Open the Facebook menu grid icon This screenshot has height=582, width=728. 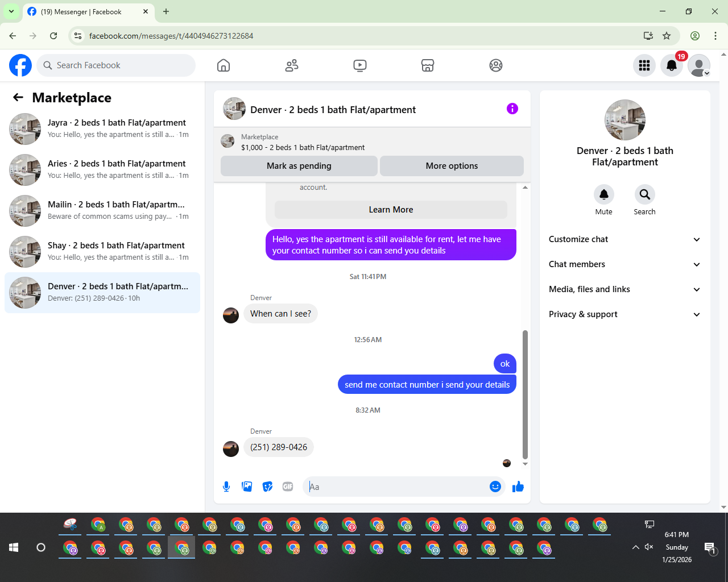click(x=644, y=65)
